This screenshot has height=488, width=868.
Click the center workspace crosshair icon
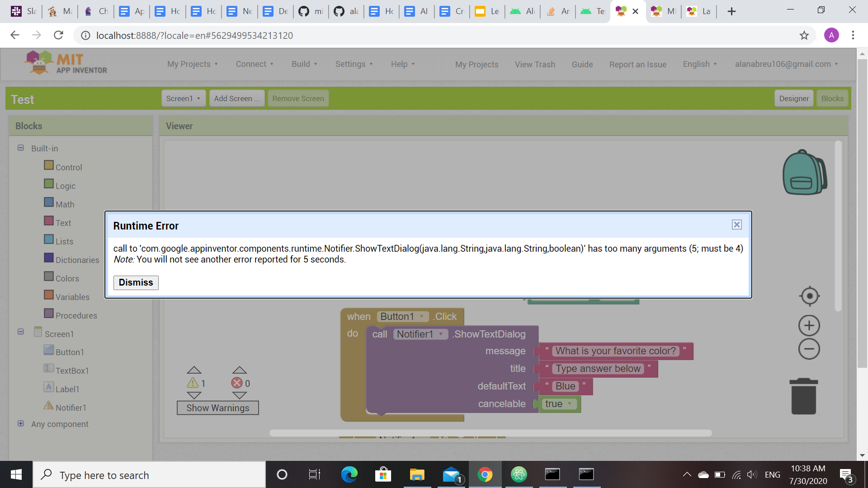click(809, 296)
